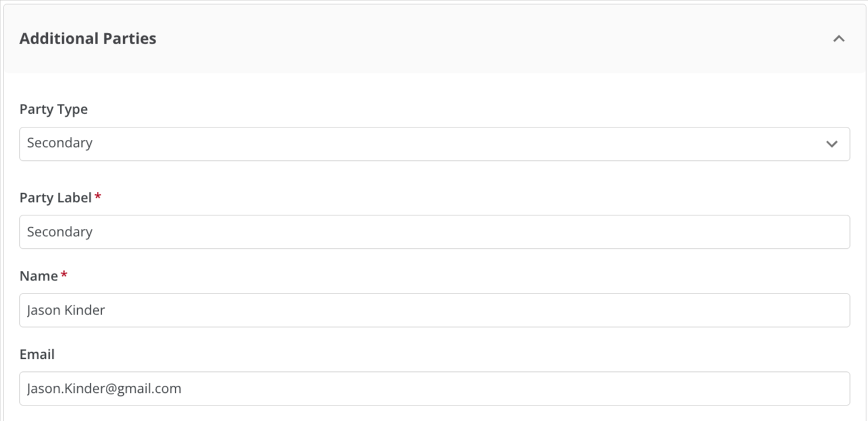The image size is (868, 421).
Task: Focus the Name input field
Action: 434,310
